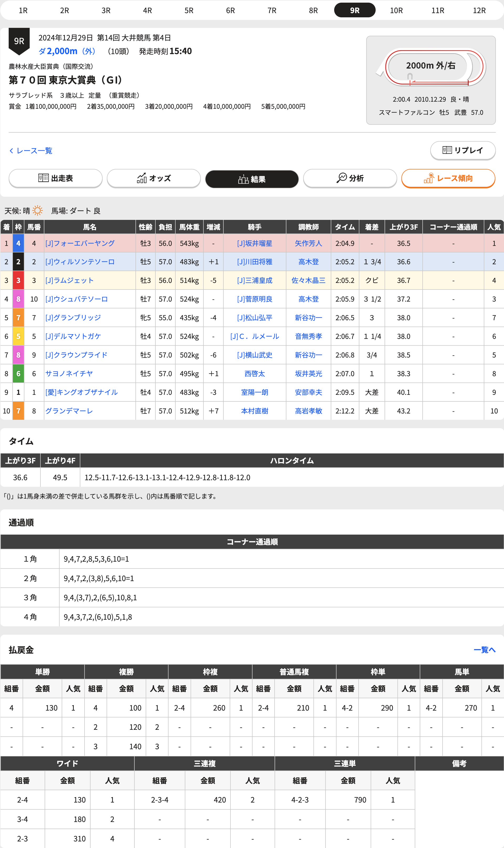This screenshot has width=504, height=848.
Task: Open jockey 室陽一朗 page
Action: [x=254, y=392]
